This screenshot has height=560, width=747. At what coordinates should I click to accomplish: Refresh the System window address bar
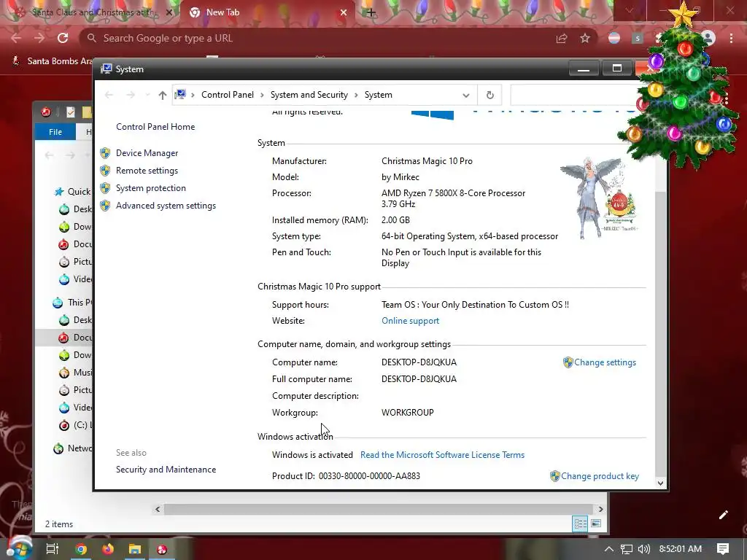[x=489, y=95]
